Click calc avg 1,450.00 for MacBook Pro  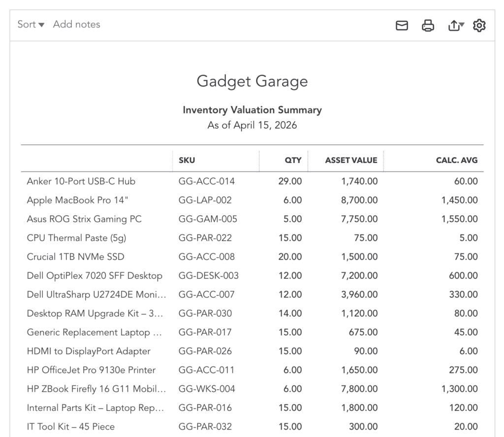[460, 200]
